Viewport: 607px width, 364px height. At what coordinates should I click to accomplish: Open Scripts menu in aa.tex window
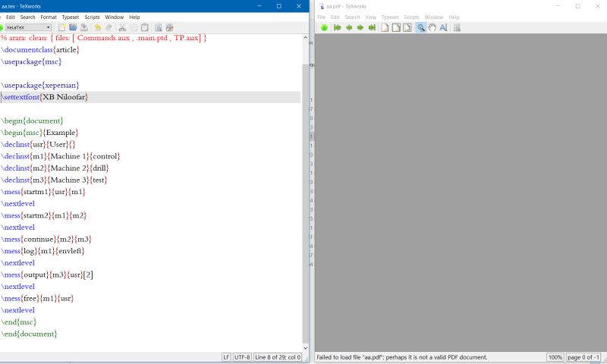pyautogui.click(x=92, y=17)
